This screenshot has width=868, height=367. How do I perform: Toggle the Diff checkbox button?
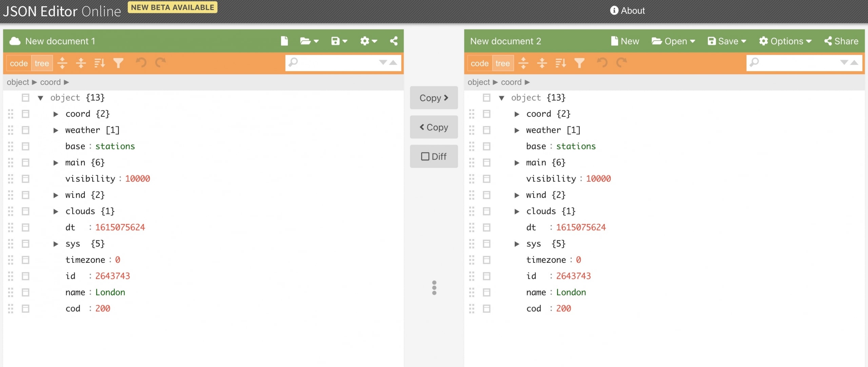point(434,157)
